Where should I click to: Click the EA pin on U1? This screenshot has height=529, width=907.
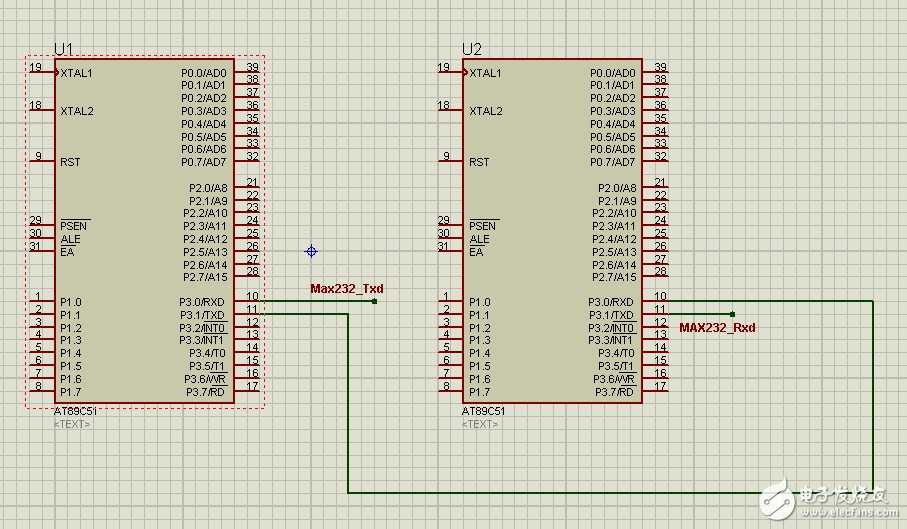click(67, 252)
